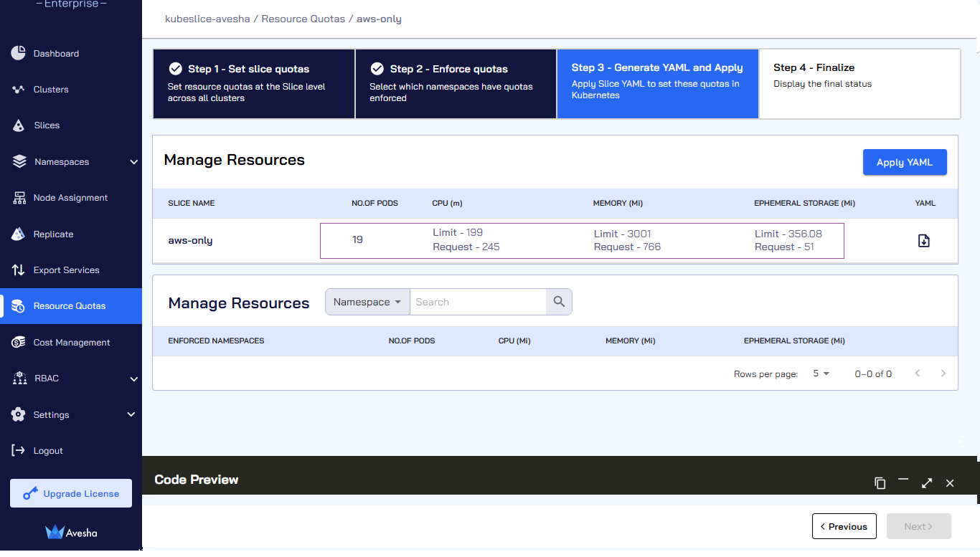Minimize the Code Preview panel
980x557 pixels.
tap(903, 480)
